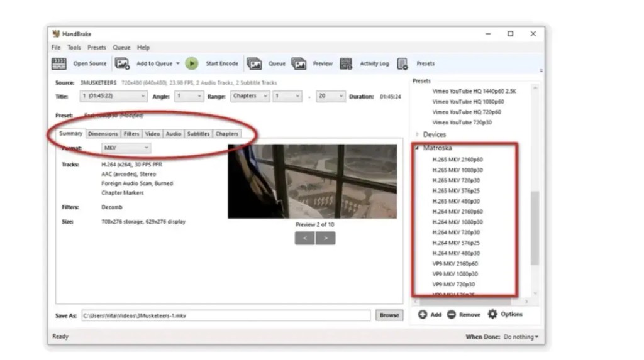Click the Add preset plus icon
The image size is (644, 360).
tap(423, 314)
